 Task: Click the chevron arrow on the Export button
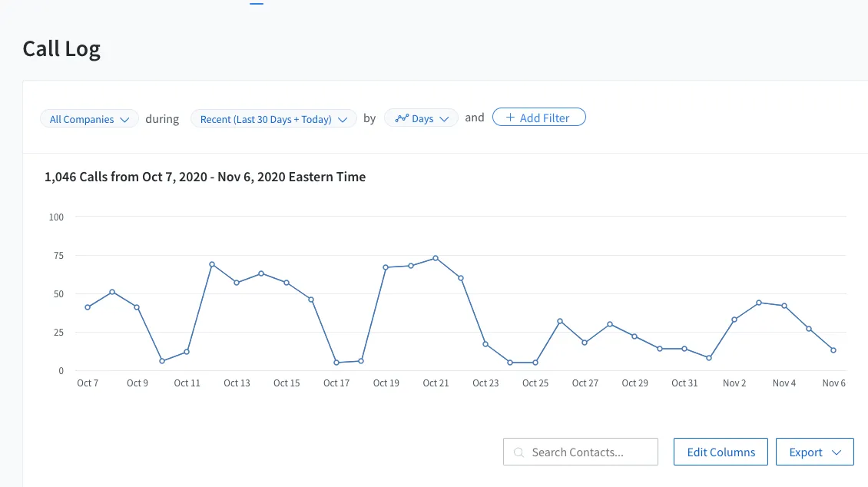[x=837, y=452]
